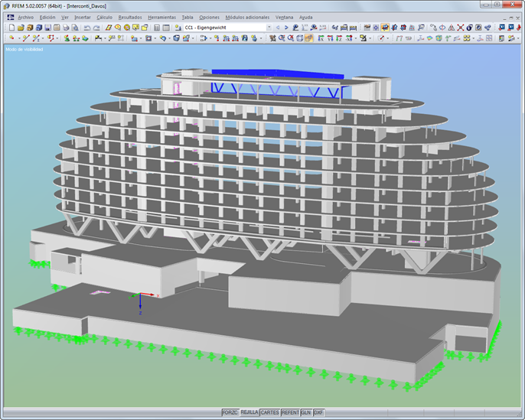The height and width of the screenshot is (420, 525).
Task: Click the line support icon
Action: [76, 38]
